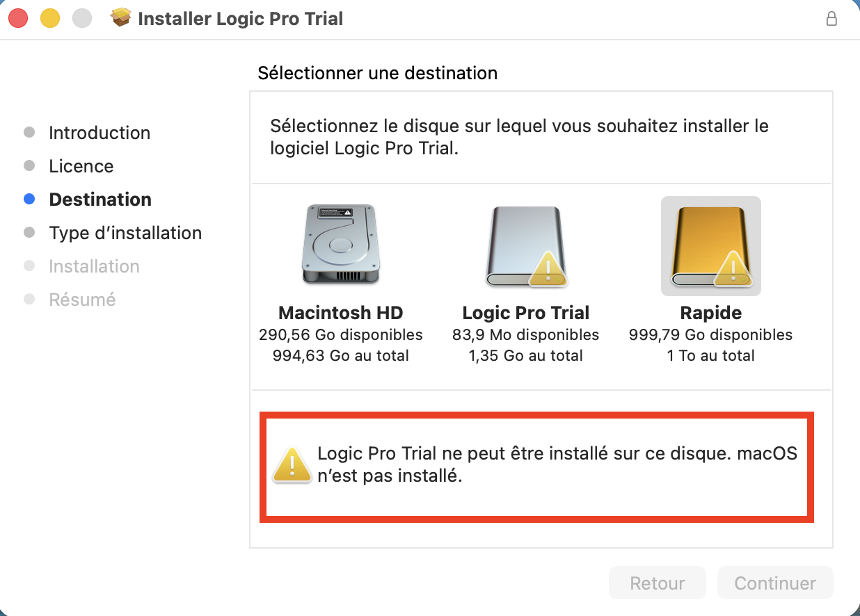860x616 pixels.
Task: Click the package box icon in title bar
Action: coord(121,18)
